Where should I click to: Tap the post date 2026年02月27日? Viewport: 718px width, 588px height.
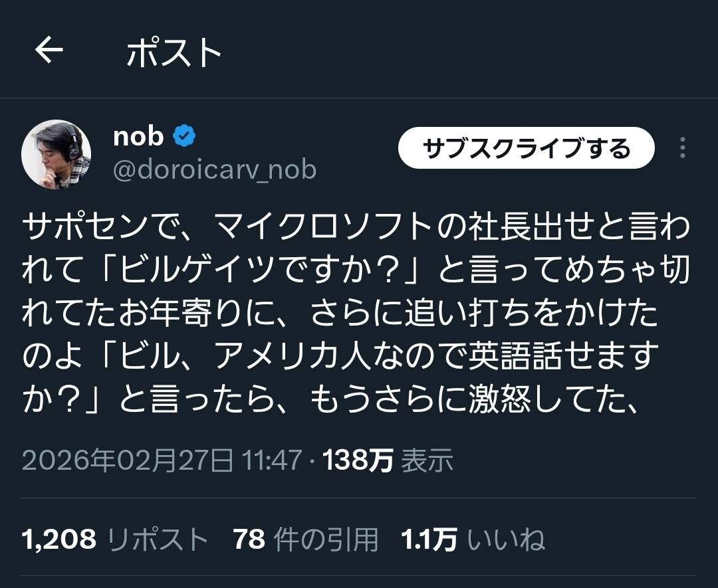pos(128,460)
